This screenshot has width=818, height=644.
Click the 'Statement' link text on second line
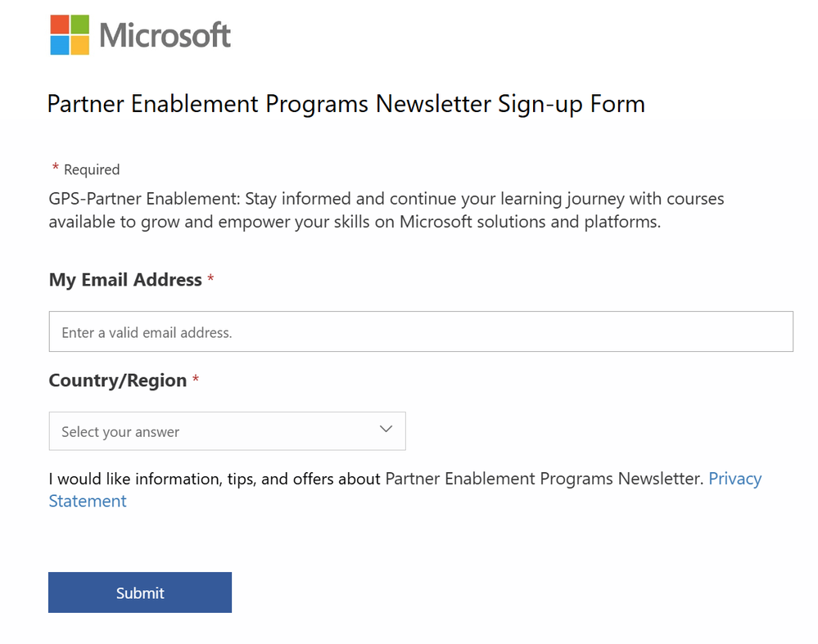[88, 501]
